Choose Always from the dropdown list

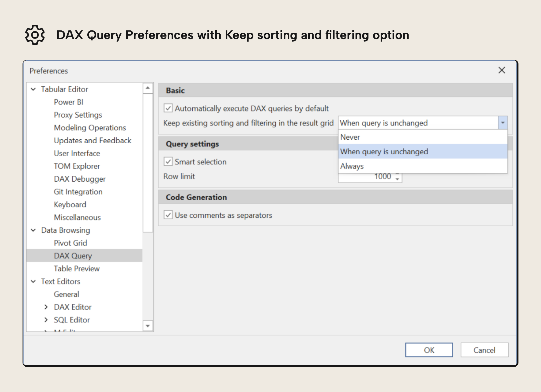(x=423, y=166)
